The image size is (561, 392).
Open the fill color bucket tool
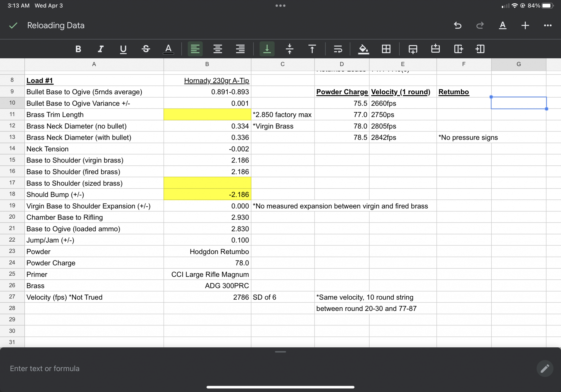coord(363,49)
